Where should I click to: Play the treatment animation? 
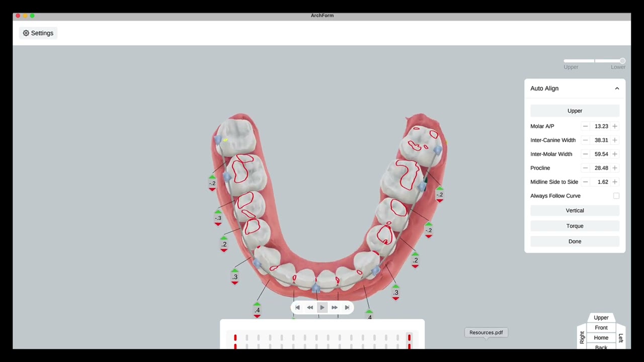pos(323,308)
